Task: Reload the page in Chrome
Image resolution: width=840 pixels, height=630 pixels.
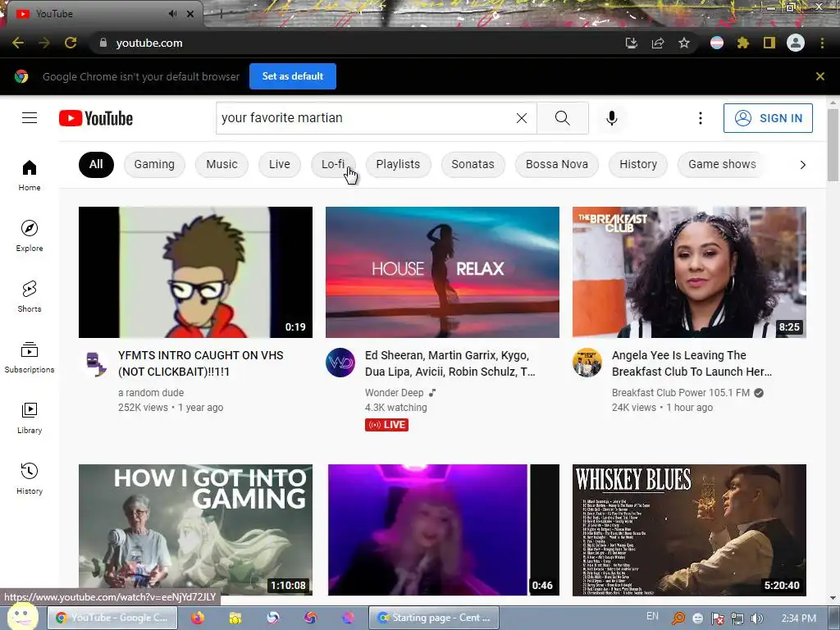Action: coord(71,43)
